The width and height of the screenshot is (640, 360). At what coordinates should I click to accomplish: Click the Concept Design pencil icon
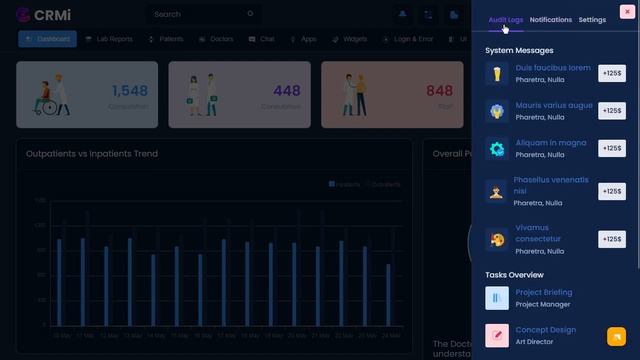(497, 336)
